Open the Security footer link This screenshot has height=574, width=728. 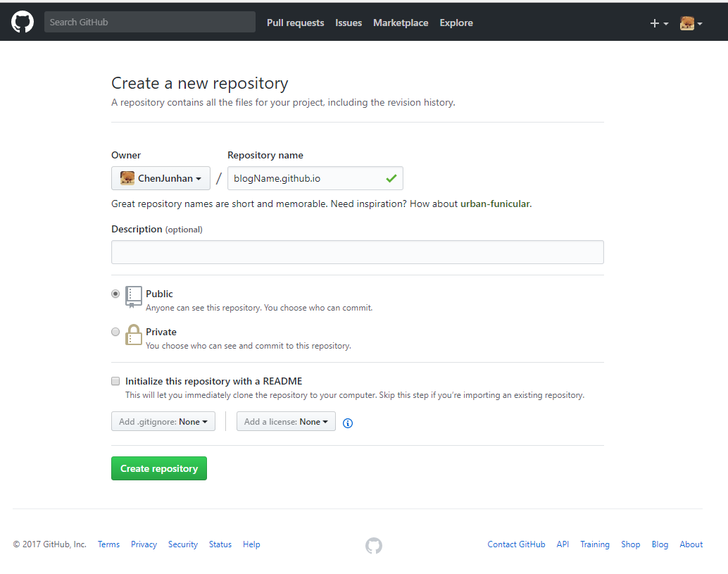pos(183,544)
